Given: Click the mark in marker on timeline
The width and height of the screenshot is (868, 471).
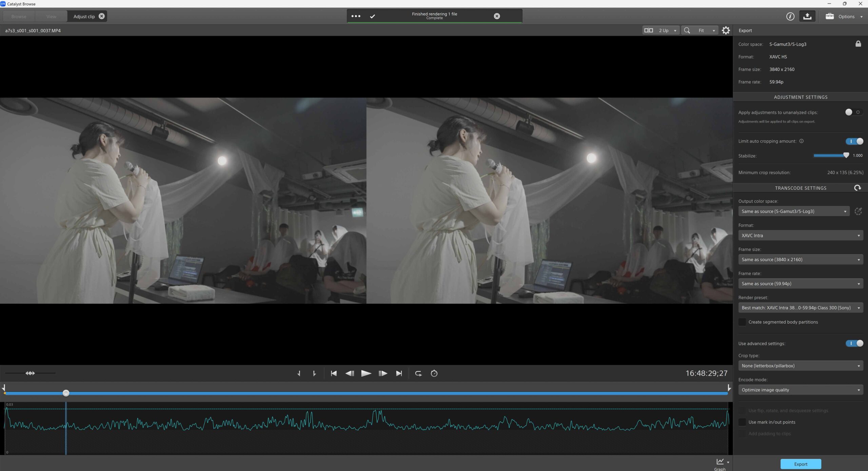Looking at the screenshot, I should 4,387.
